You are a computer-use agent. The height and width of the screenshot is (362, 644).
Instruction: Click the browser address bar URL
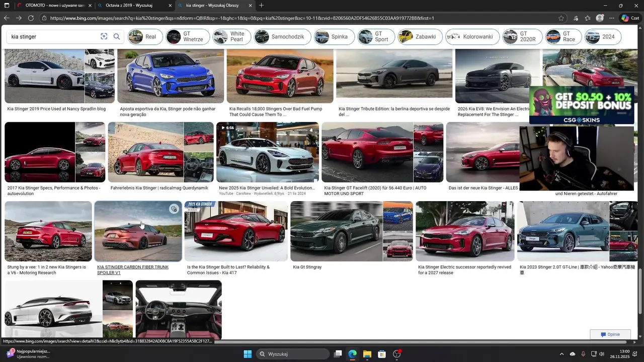[302, 18]
